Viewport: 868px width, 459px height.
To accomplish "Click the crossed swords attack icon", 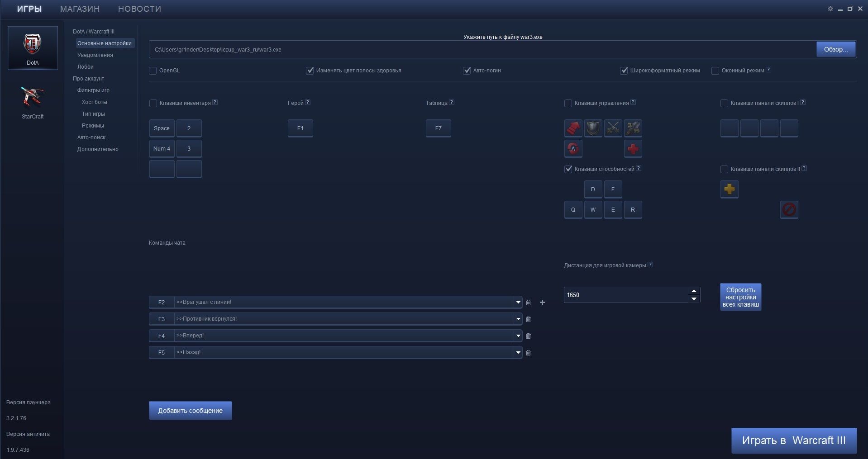I will pyautogui.click(x=613, y=128).
